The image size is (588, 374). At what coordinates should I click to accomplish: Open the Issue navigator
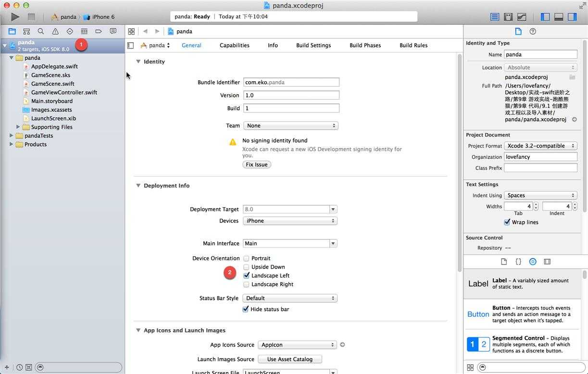pyautogui.click(x=55, y=31)
